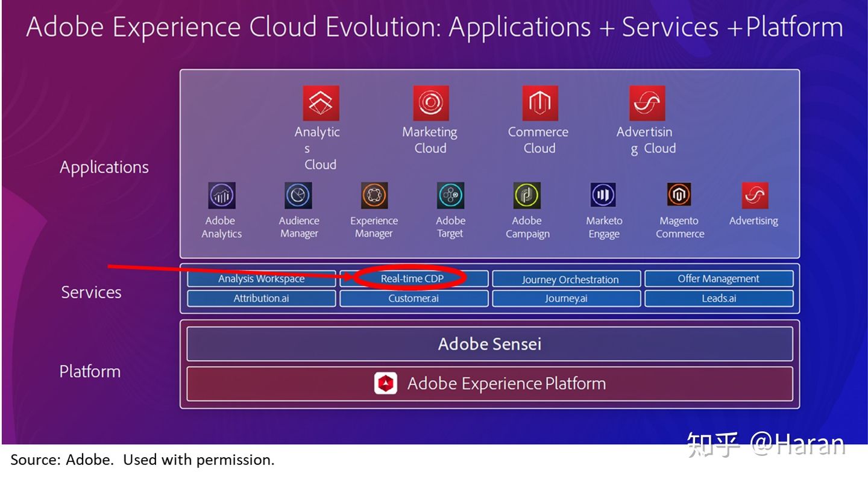Open the Analysis Workspace service box
868x480 pixels.
pos(262,279)
